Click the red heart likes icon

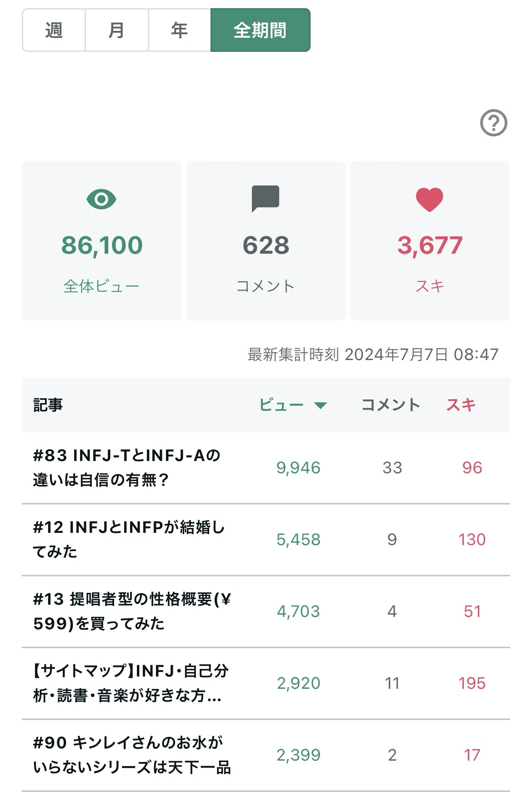pyautogui.click(x=430, y=199)
